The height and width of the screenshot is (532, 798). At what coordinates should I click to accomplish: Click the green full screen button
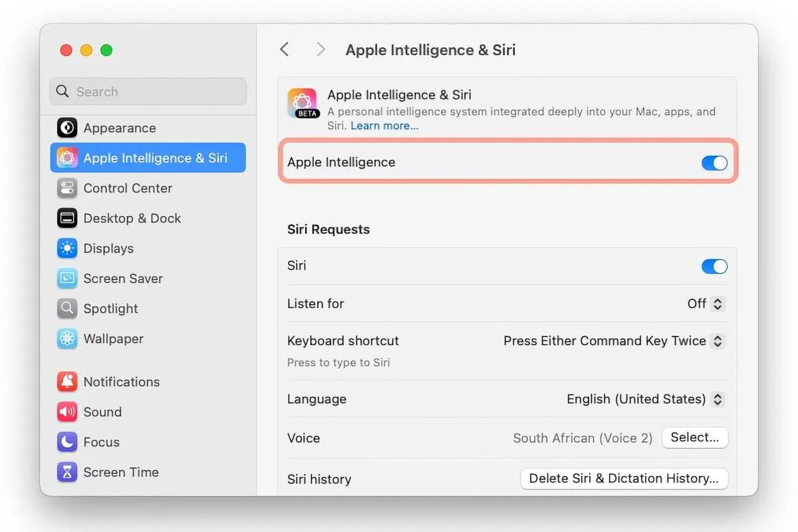pos(106,50)
